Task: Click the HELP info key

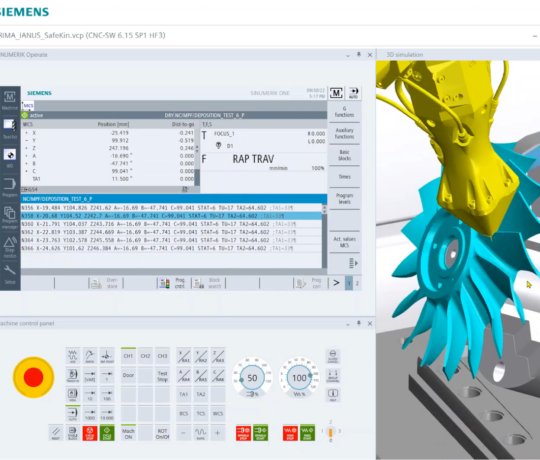Action: (x=333, y=395)
